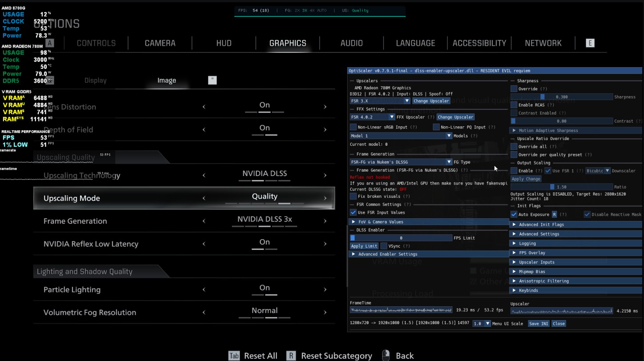Screen dimensions: 644x361
Task: Switch to the CONTROLS tab
Action: coord(96,43)
